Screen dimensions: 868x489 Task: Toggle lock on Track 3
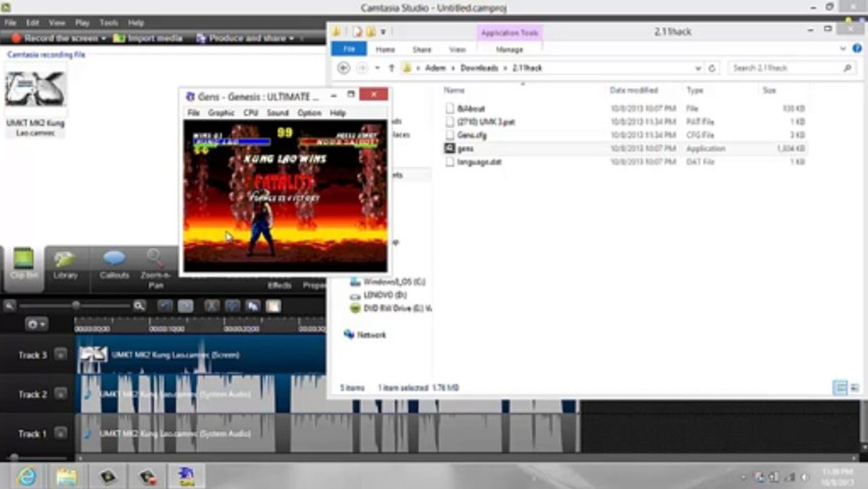click(60, 354)
